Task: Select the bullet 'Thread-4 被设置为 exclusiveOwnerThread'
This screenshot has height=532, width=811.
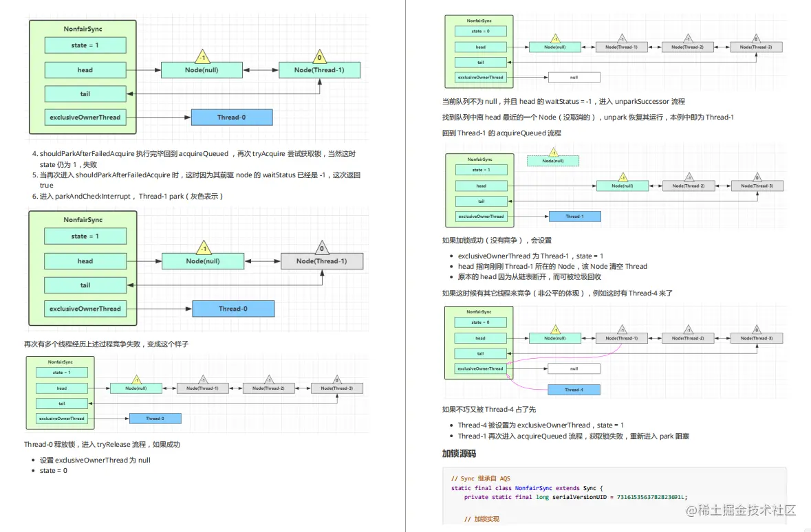Action: pyautogui.click(x=541, y=425)
